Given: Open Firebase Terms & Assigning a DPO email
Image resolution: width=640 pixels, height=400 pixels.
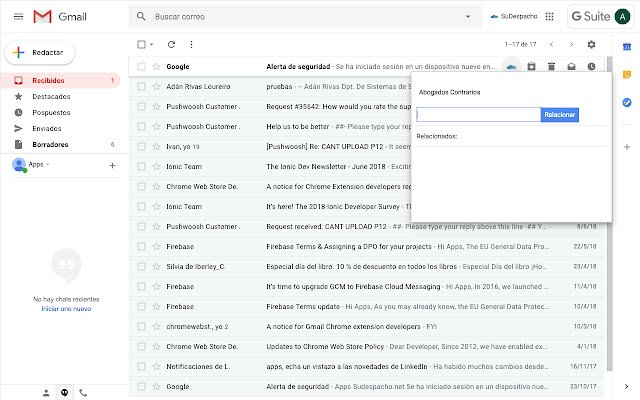Looking at the screenshot, I should click(x=366, y=246).
